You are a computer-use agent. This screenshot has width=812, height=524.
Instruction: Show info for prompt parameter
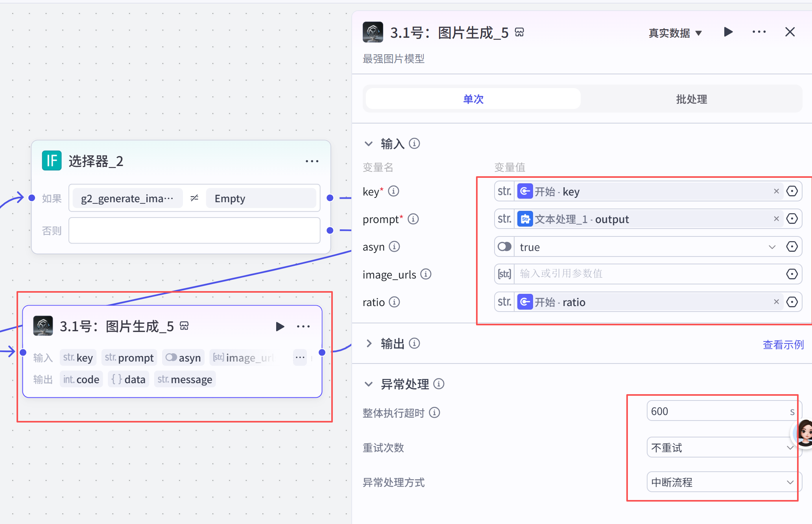(x=413, y=219)
